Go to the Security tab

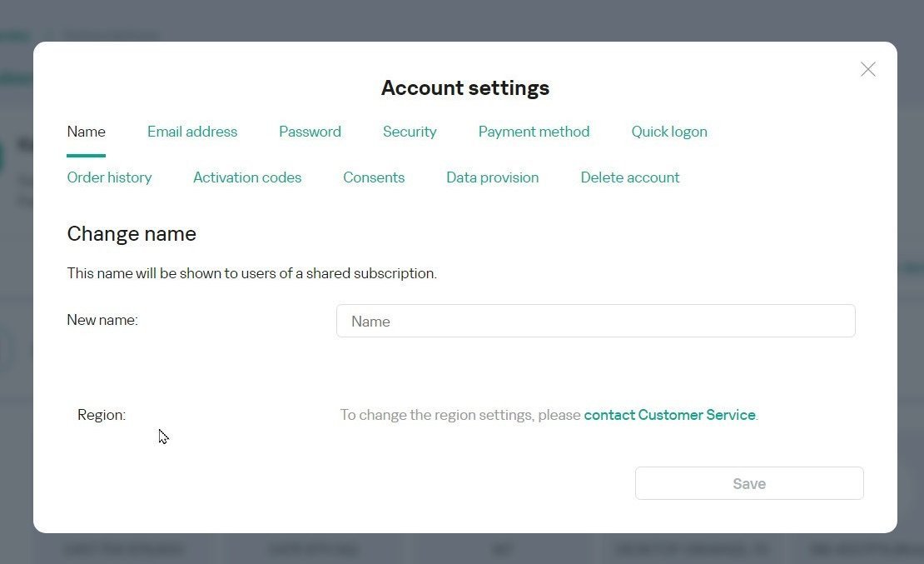pyautogui.click(x=410, y=132)
